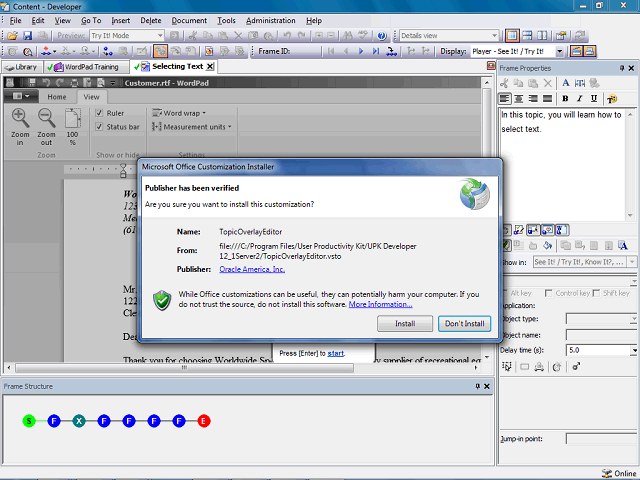Viewport: 640px width, 480px height.
Task: Click the Don't Install button
Action: click(464, 324)
